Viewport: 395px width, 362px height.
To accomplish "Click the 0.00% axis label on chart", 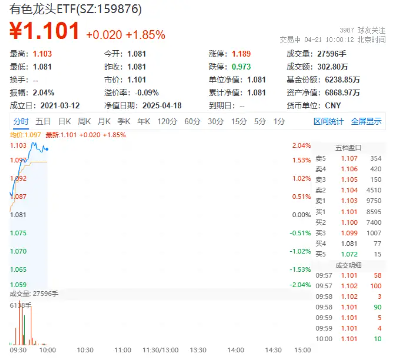I will [302, 215].
